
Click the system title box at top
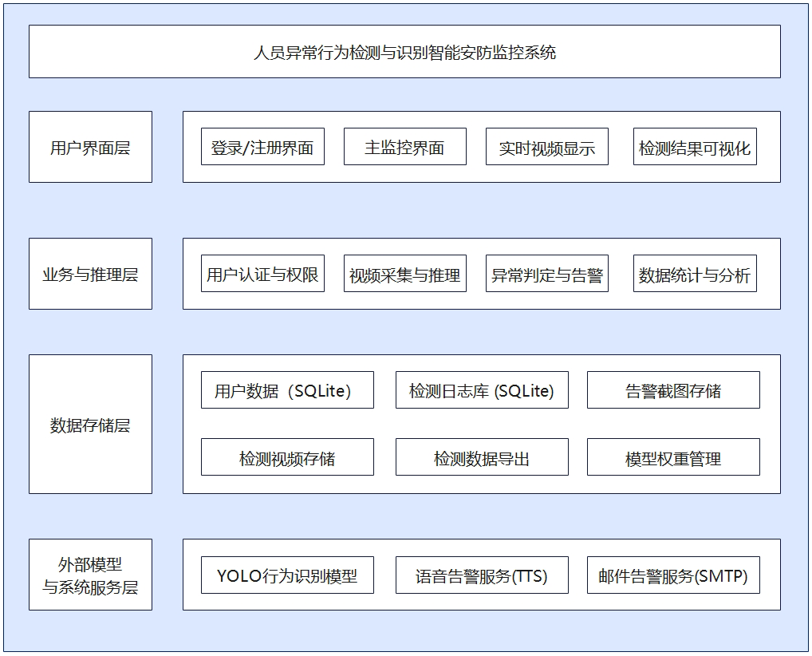[404, 52]
